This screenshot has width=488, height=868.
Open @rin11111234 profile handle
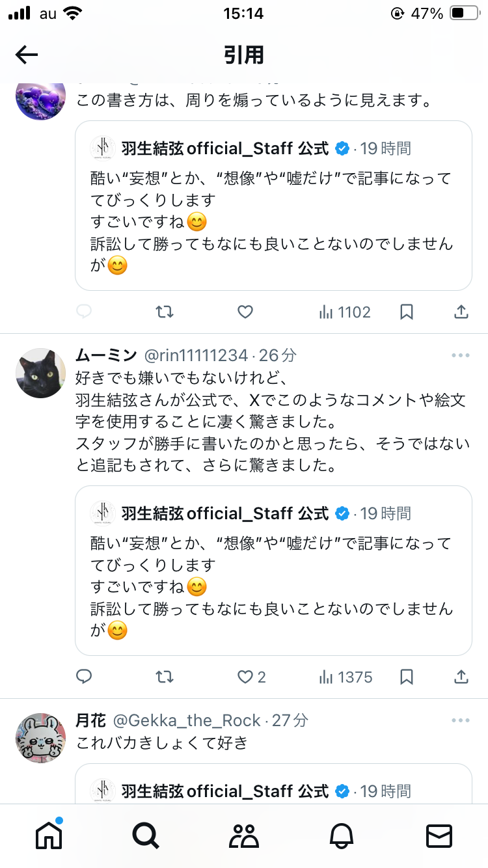pos(195,355)
